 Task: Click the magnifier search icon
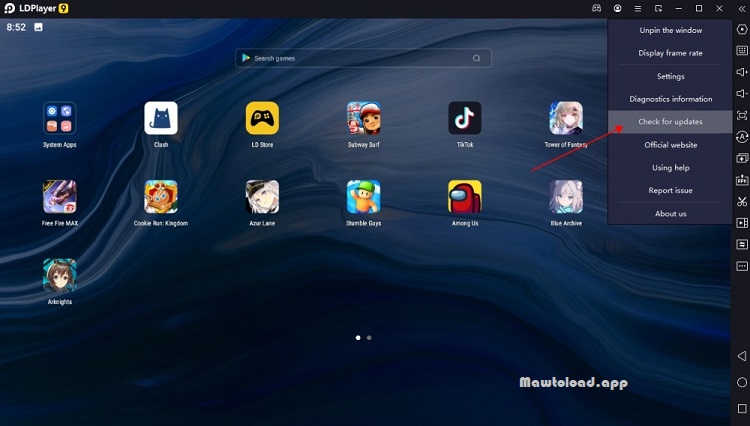[x=476, y=58]
